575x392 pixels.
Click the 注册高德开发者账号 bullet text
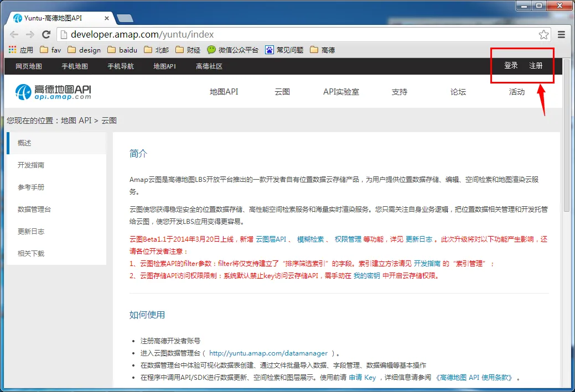point(170,341)
